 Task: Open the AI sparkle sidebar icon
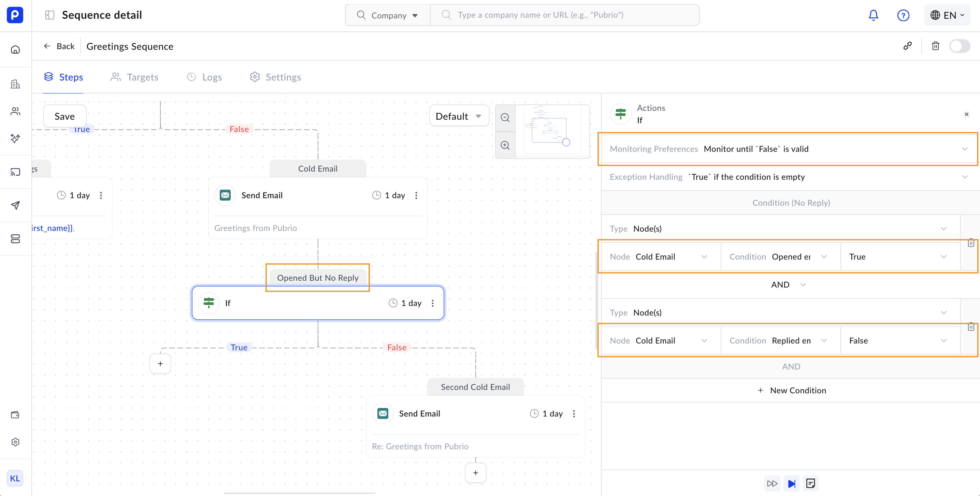tap(15, 138)
